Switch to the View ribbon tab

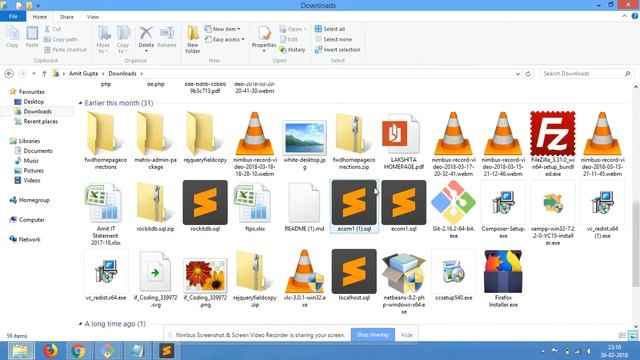tap(93, 17)
